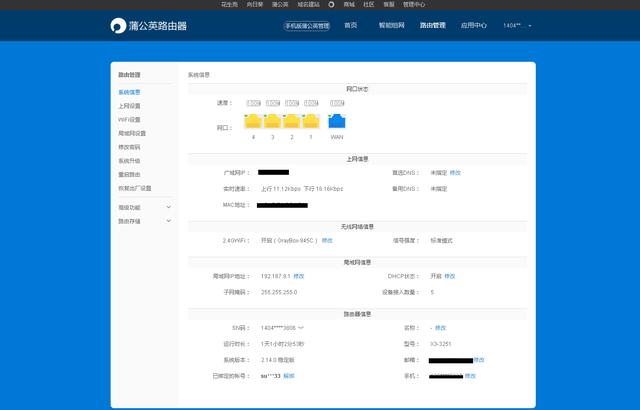Click 解绑 beside the bound account
This screenshot has width=640, height=410.
[289, 376]
